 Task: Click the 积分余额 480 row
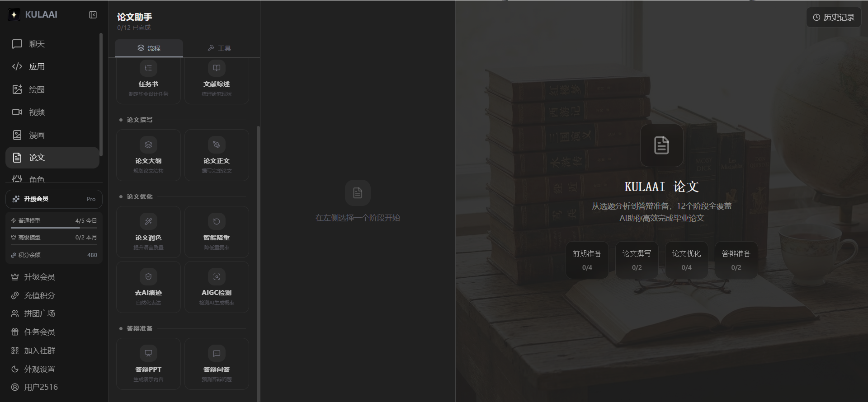point(54,255)
